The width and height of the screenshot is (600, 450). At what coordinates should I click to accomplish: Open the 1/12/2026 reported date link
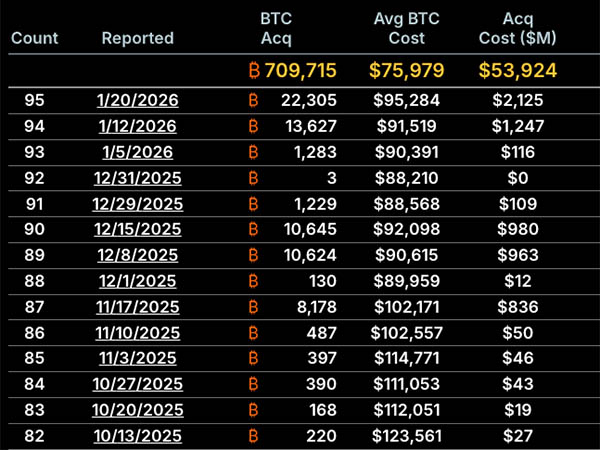click(137, 126)
